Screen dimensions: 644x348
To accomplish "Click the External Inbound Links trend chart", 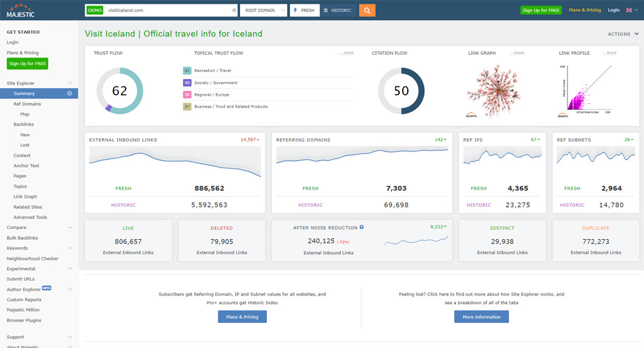I will tap(175, 163).
